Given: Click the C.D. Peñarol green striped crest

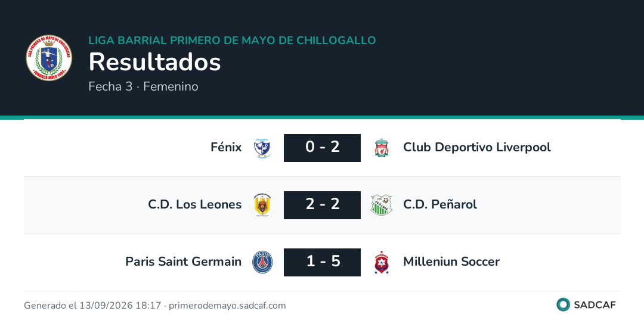Looking at the screenshot, I should (382, 205).
